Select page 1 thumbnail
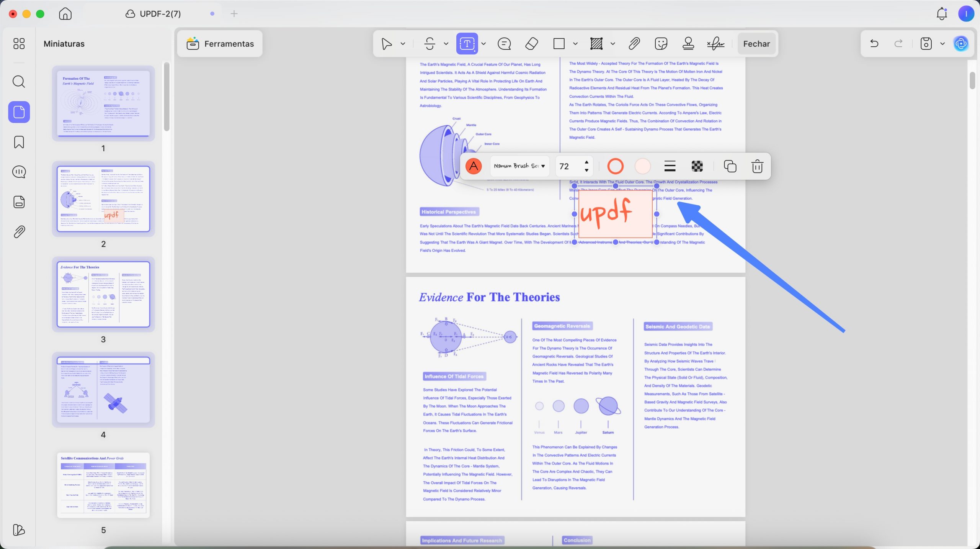 pyautogui.click(x=103, y=103)
